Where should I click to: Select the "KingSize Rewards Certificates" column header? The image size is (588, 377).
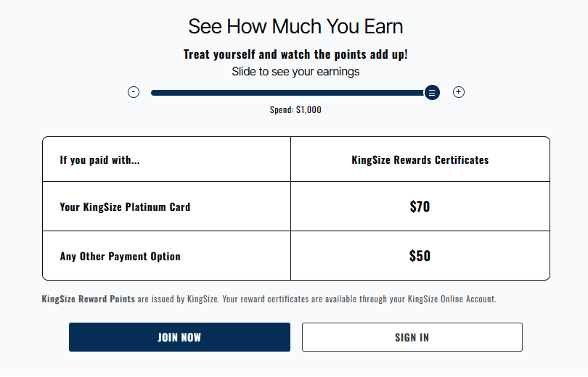pos(420,159)
